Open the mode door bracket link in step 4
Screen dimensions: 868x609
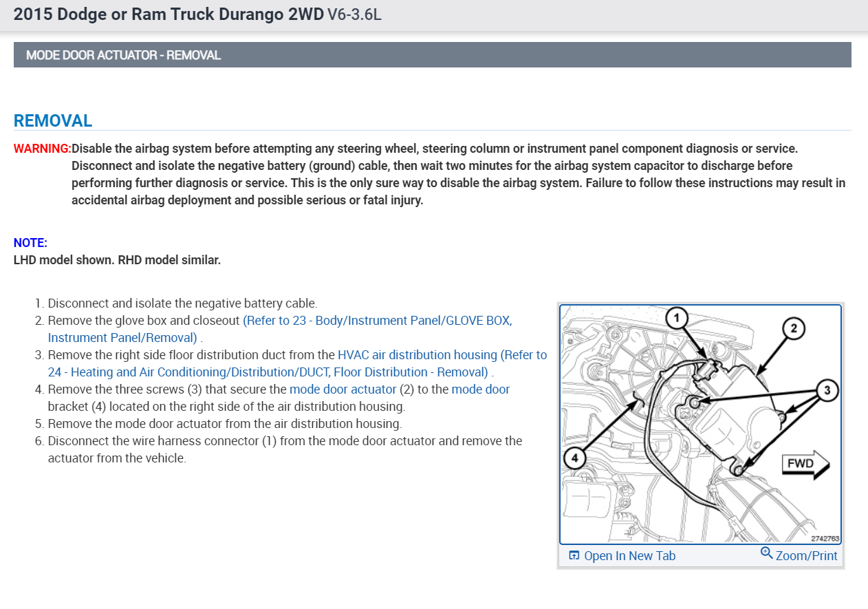tap(481, 389)
